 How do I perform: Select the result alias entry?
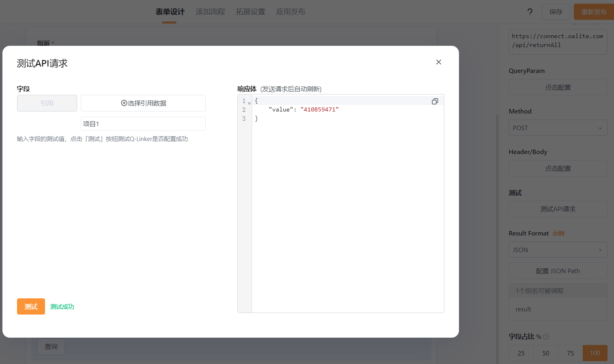click(x=558, y=309)
